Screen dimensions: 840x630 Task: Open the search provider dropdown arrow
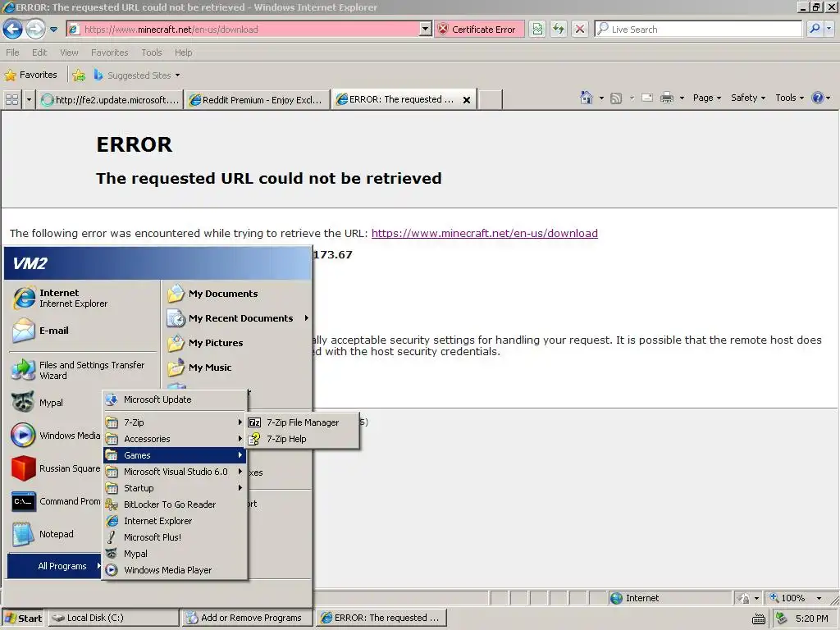pos(829,29)
